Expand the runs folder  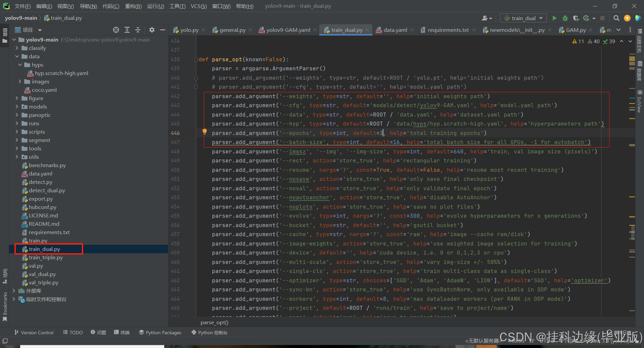(x=17, y=123)
